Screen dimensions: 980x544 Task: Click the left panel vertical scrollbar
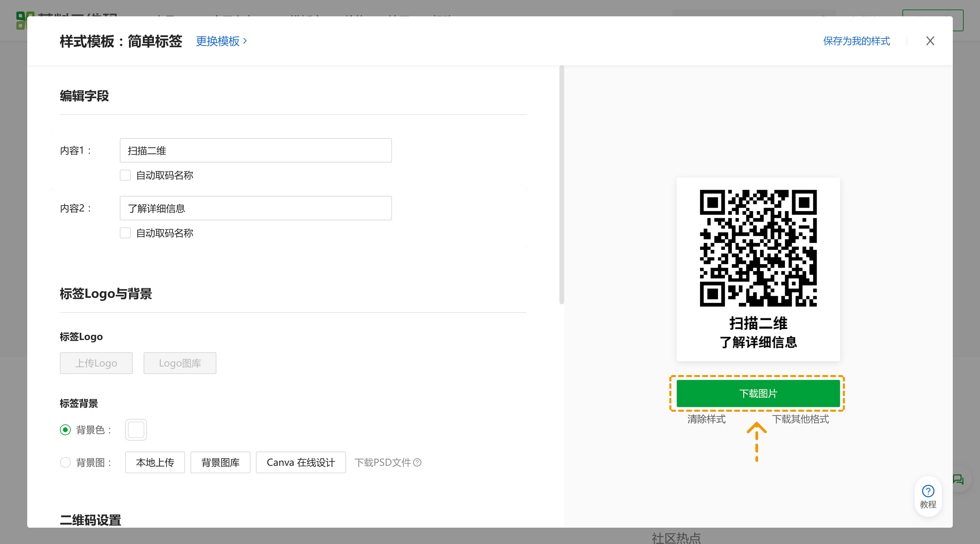(561, 185)
